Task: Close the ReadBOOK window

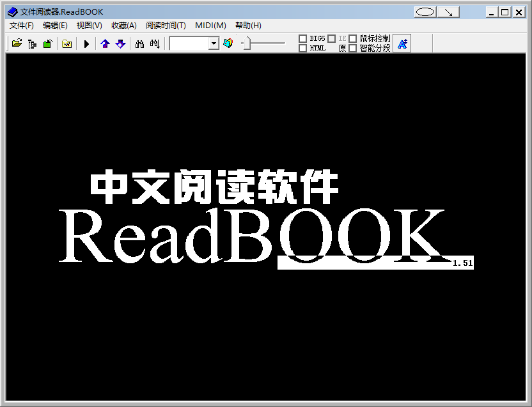Action: point(519,12)
